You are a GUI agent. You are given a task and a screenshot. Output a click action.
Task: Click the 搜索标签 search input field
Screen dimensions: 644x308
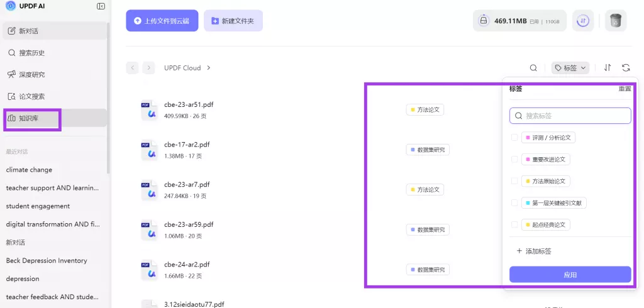pos(570,116)
